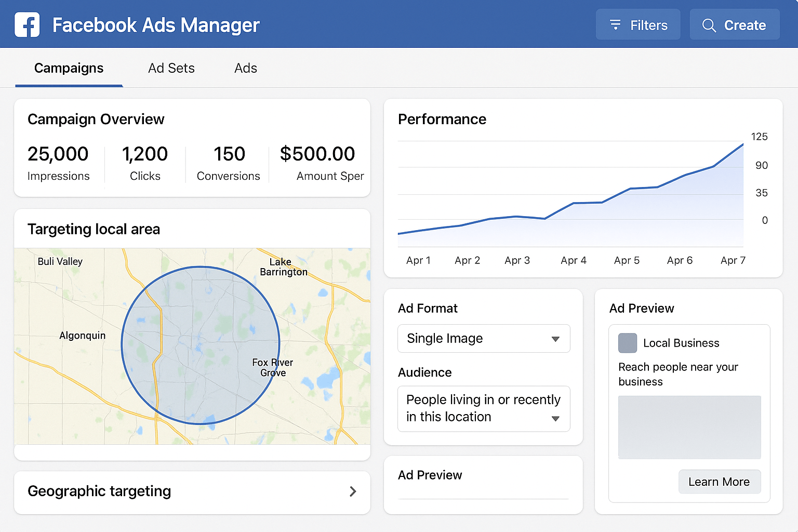Click the 'Reach people near your business' text
Image resolution: width=798 pixels, height=532 pixels.
point(678,374)
